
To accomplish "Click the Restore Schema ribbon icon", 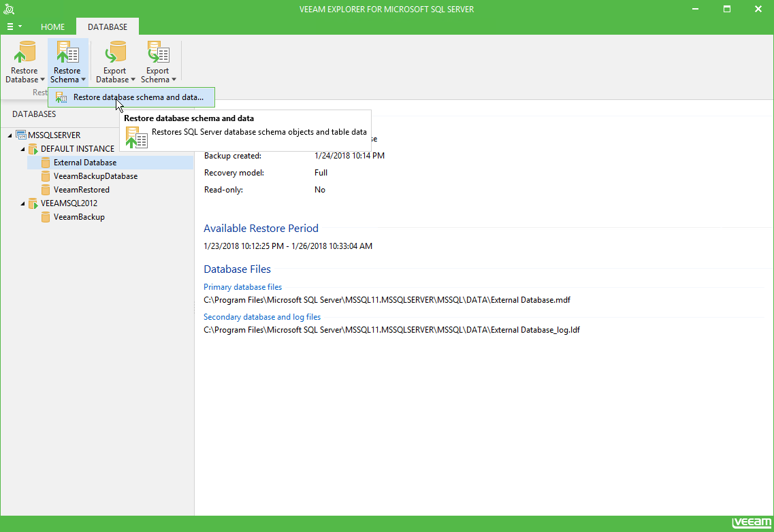I will tap(67, 52).
